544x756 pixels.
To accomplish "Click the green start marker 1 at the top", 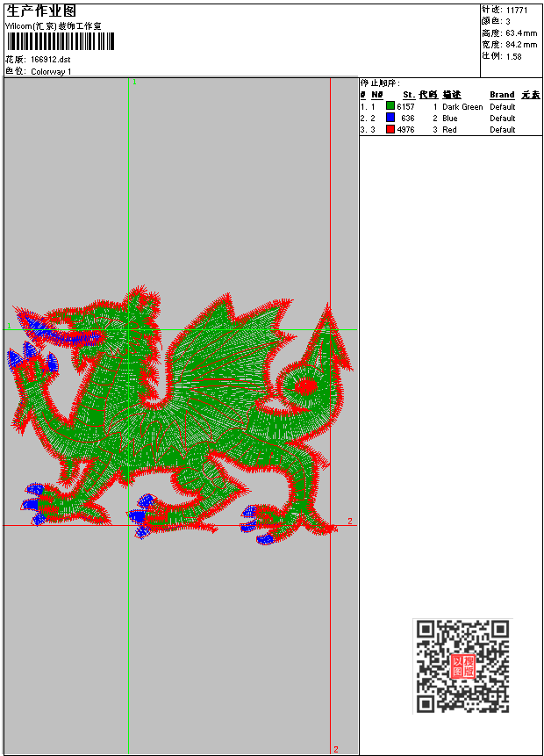I will [x=134, y=82].
